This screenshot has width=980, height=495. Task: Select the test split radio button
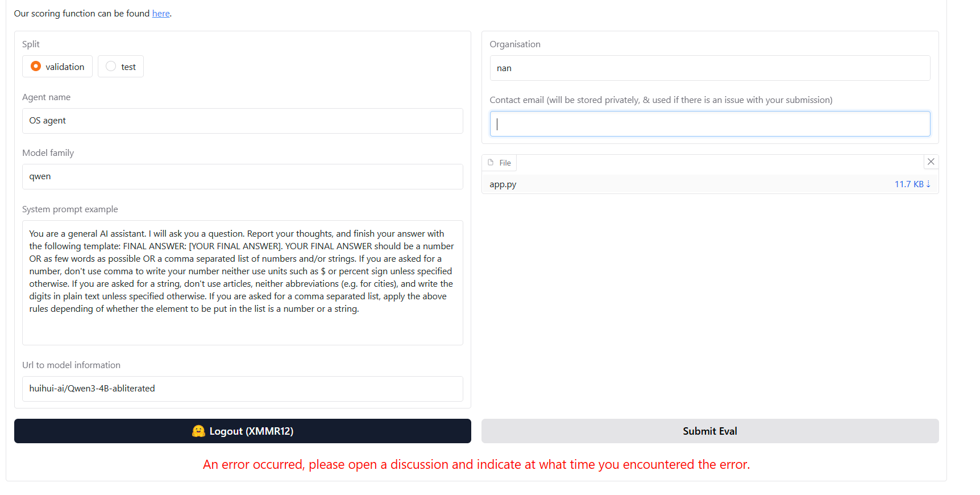click(111, 67)
